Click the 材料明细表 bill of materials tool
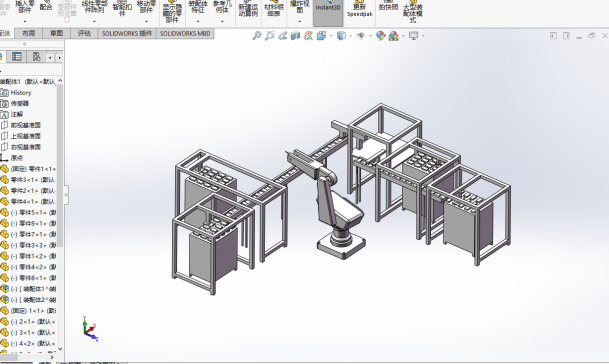 [274, 9]
